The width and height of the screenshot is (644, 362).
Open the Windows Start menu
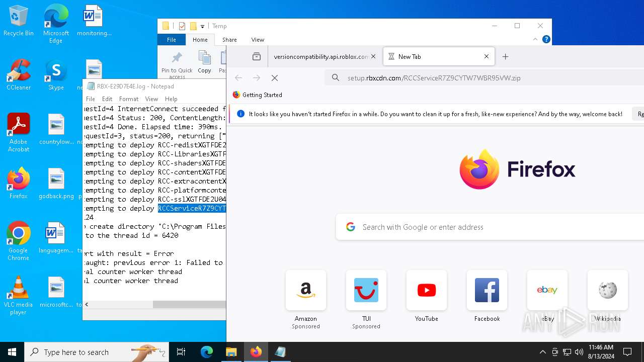[x=12, y=352]
